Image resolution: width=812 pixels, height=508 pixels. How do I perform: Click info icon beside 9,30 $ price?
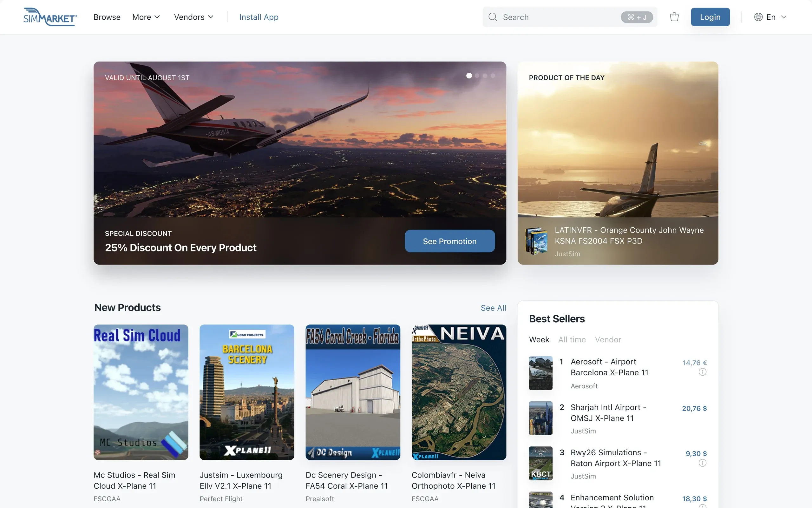[702, 463]
